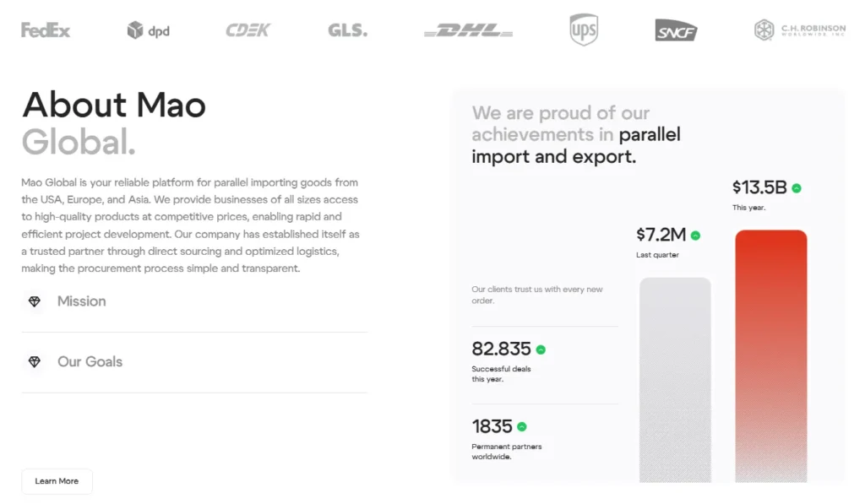Viewport: 865px width, 504px height.
Task: Click the grey Last quarter bar
Action: click(x=674, y=380)
